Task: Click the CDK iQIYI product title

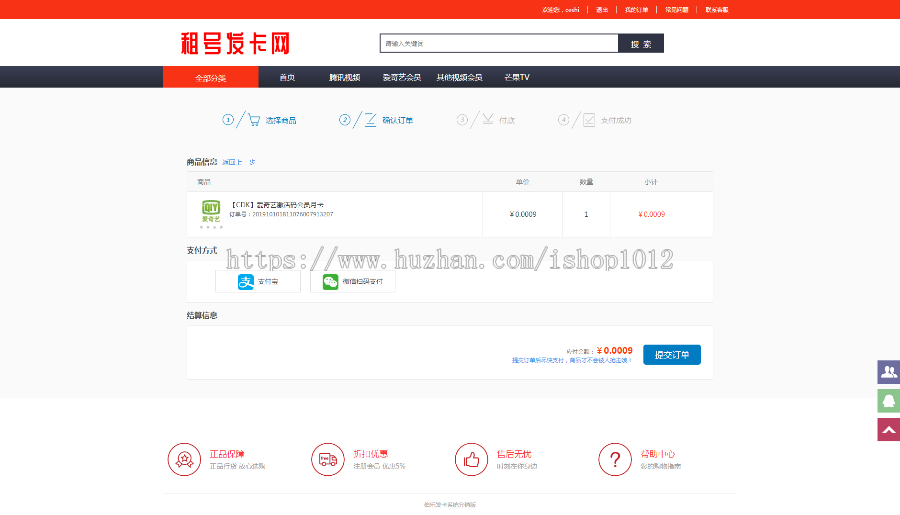Action: point(277,205)
